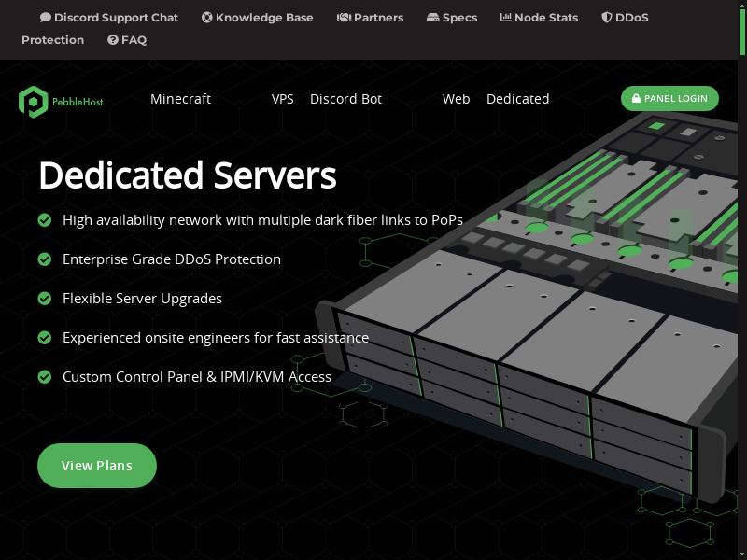Select the Dedicated menu item
This screenshot has height=560, width=747.
pyautogui.click(x=517, y=99)
